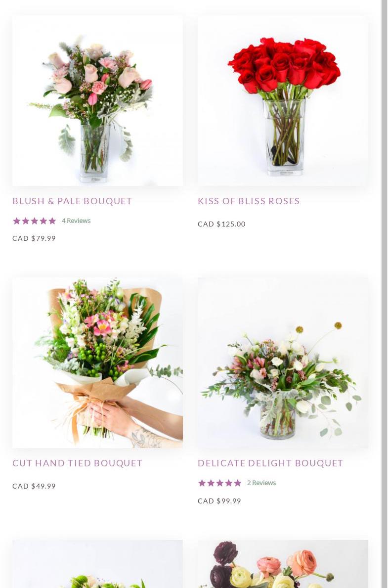Click the Delicate Delight Bouquet title
Screen dimensions: 388x588
coord(270,463)
